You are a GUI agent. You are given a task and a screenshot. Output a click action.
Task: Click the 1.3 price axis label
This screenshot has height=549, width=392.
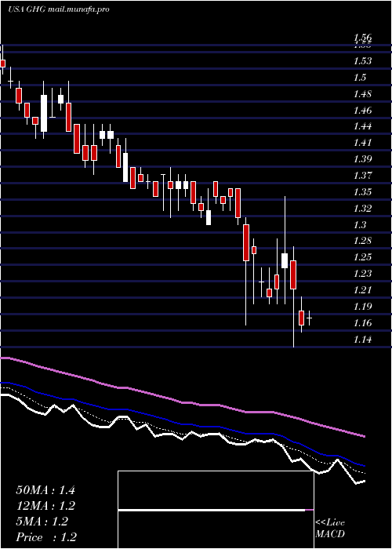coord(359,224)
